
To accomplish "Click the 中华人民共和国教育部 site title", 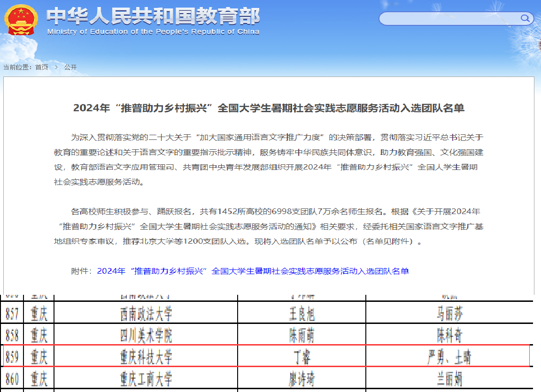I will coord(153,16).
